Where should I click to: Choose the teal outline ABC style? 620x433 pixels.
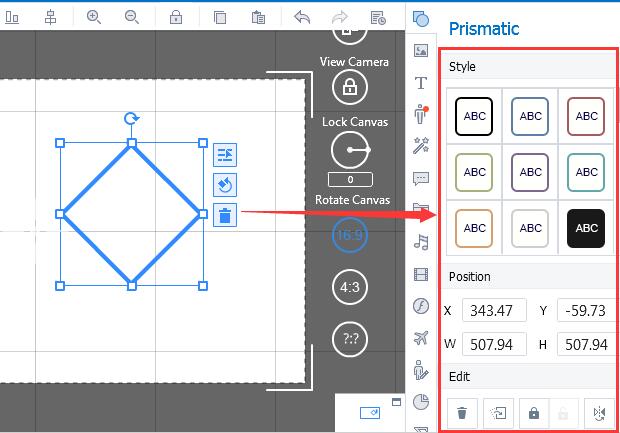(x=586, y=172)
